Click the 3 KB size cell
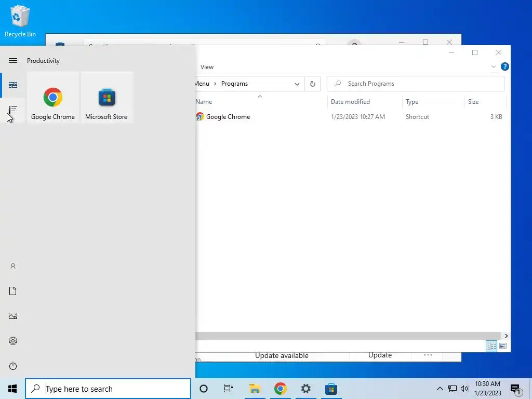This screenshot has width=532, height=399. click(496, 117)
